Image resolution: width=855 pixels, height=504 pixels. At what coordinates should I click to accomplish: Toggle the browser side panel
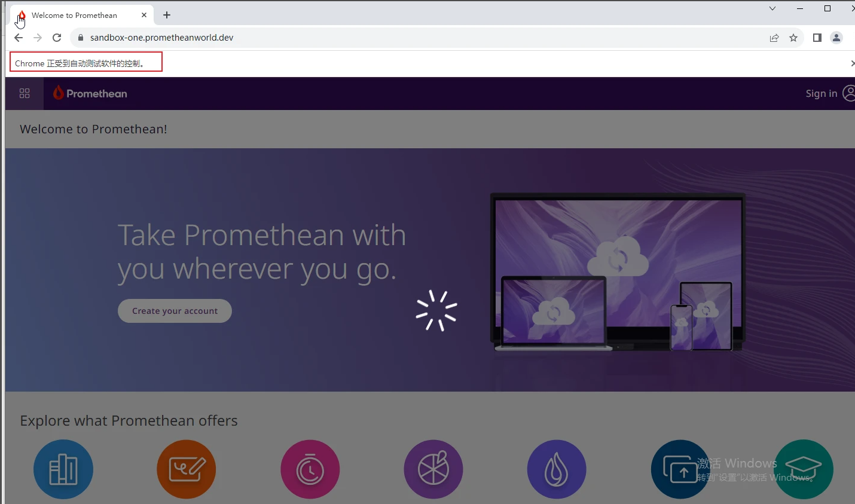point(817,38)
